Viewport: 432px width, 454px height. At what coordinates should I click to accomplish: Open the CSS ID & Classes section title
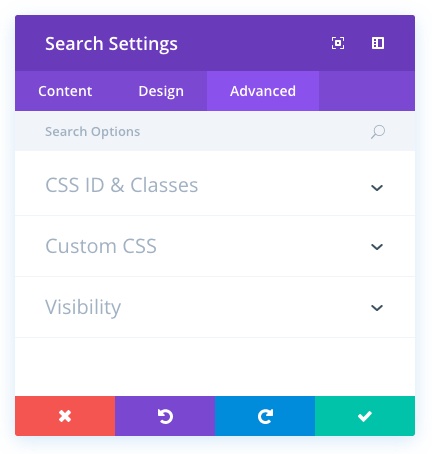[122, 185]
